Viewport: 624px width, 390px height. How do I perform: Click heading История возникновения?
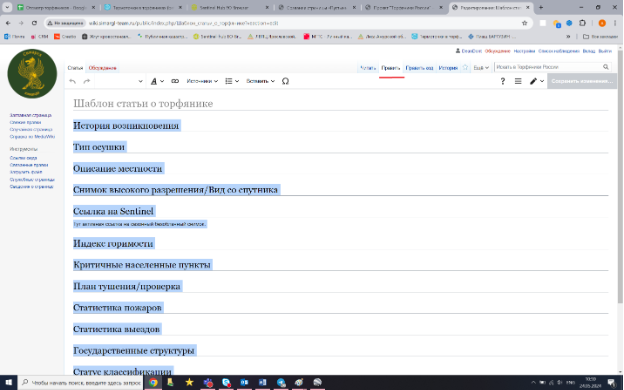126,125
